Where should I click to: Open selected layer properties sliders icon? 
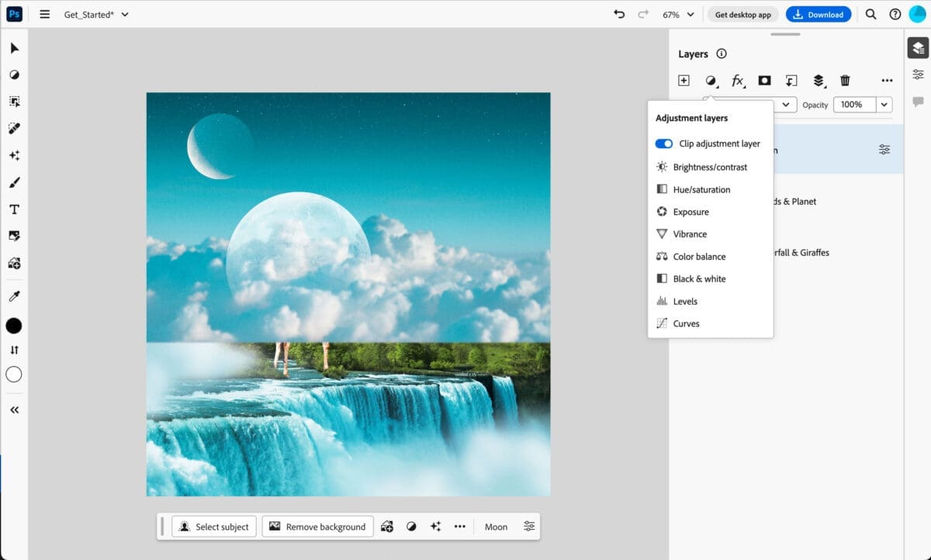coord(884,150)
